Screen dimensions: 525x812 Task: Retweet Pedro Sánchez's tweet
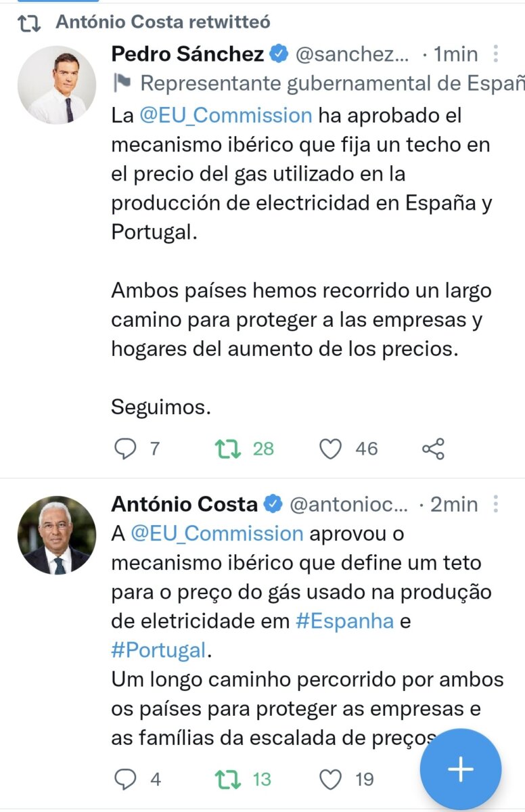coord(225,449)
